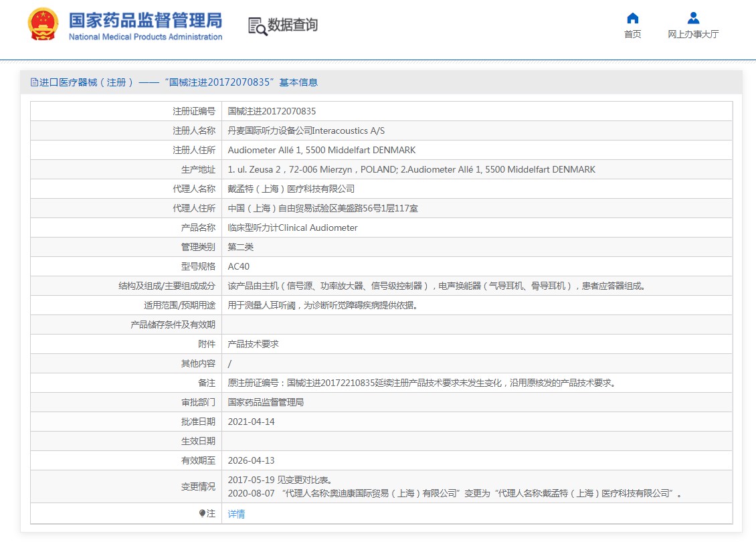Click the bulb icon beside 注
This screenshot has height=544, width=756.
(x=203, y=514)
